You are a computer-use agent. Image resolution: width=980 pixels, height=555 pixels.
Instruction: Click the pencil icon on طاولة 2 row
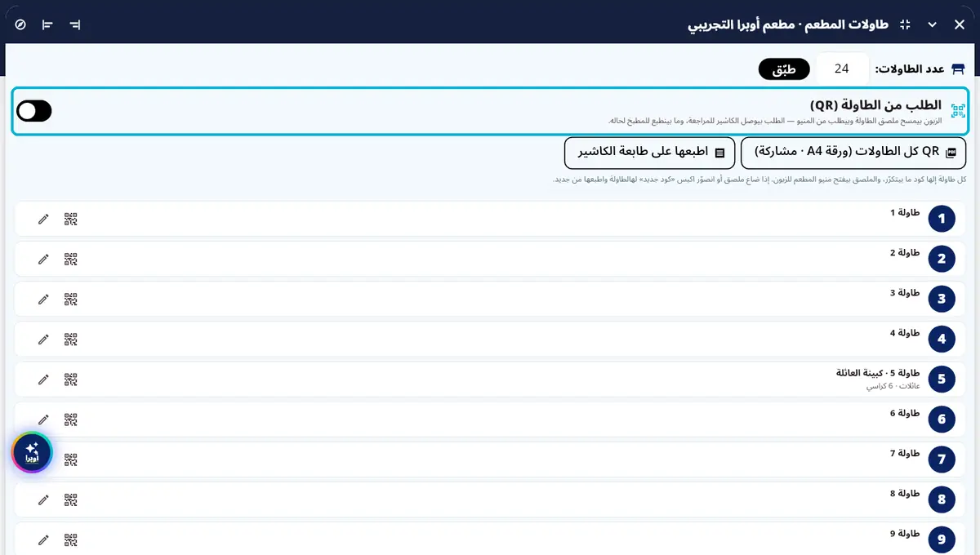click(x=43, y=259)
